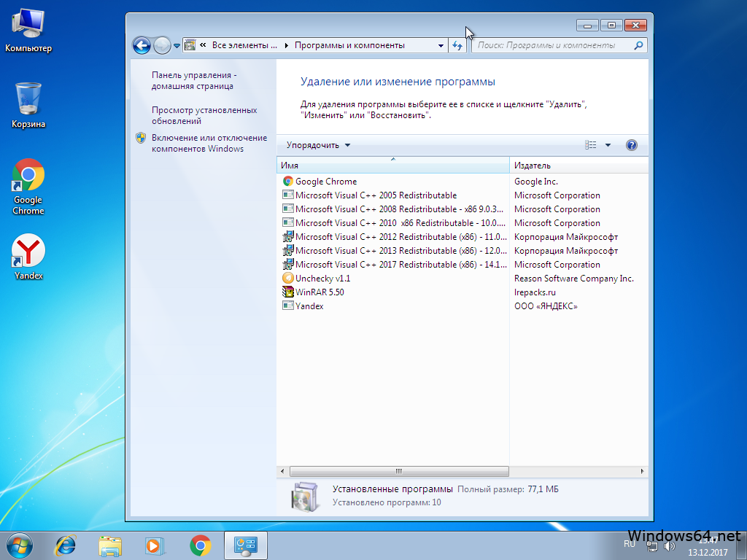Click publisher 'Reason Software Company Inc.' cell
This screenshot has height=560, width=747.
[x=574, y=278]
